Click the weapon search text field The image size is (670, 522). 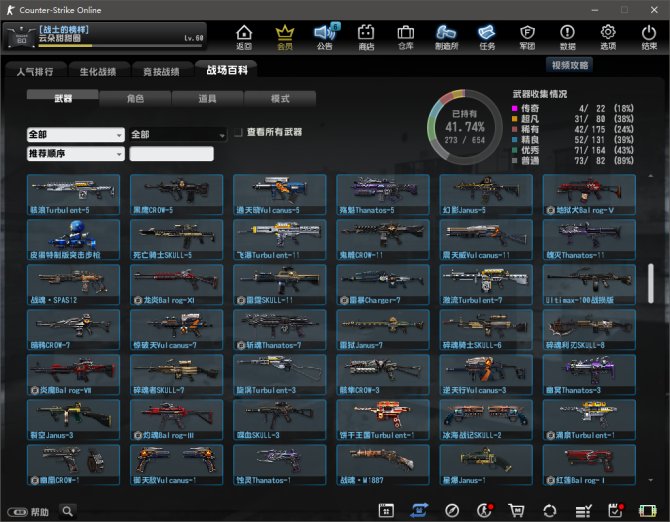pyautogui.click(x=171, y=153)
